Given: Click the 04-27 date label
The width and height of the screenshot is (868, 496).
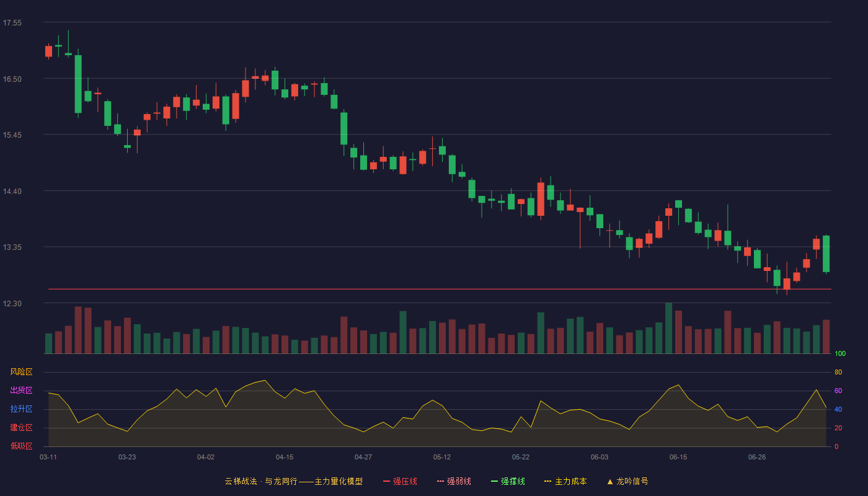Looking at the screenshot, I should pos(363,457).
